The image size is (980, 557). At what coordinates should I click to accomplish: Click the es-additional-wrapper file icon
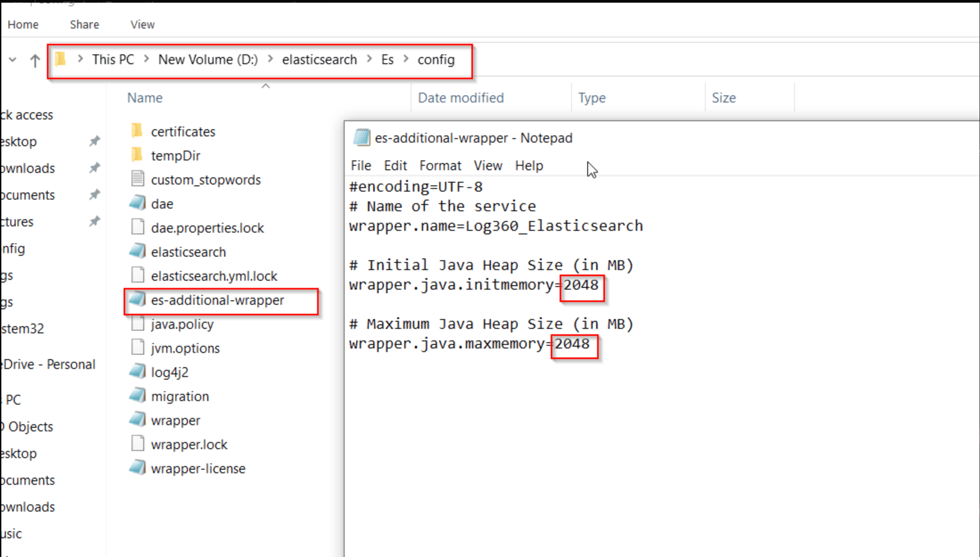[x=137, y=299]
